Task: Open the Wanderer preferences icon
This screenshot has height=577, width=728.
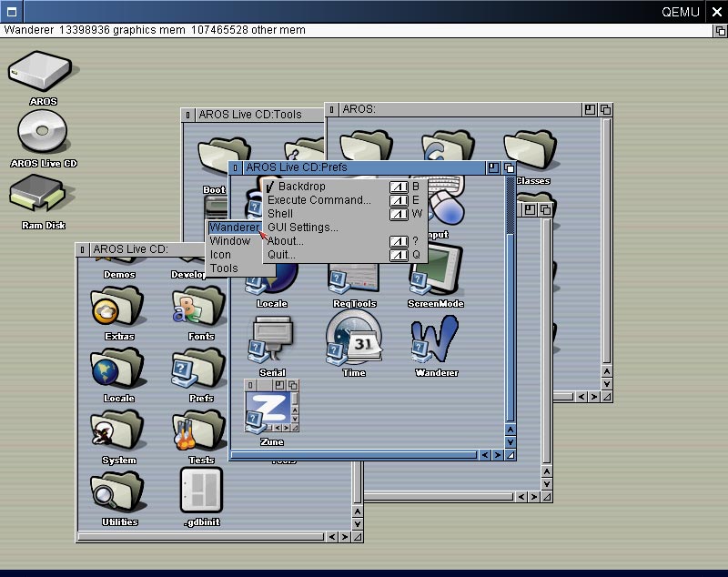Action: (x=436, y=339)
